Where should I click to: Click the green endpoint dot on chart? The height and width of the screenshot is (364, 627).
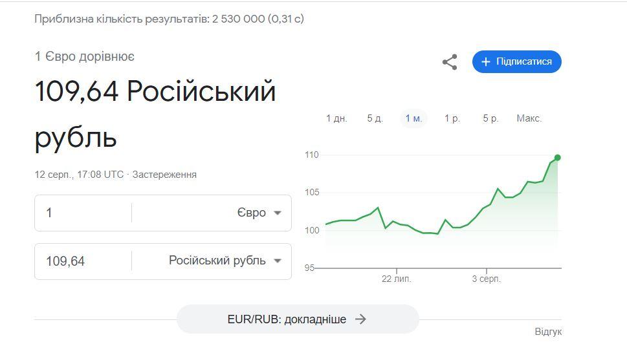coord(557,158)
